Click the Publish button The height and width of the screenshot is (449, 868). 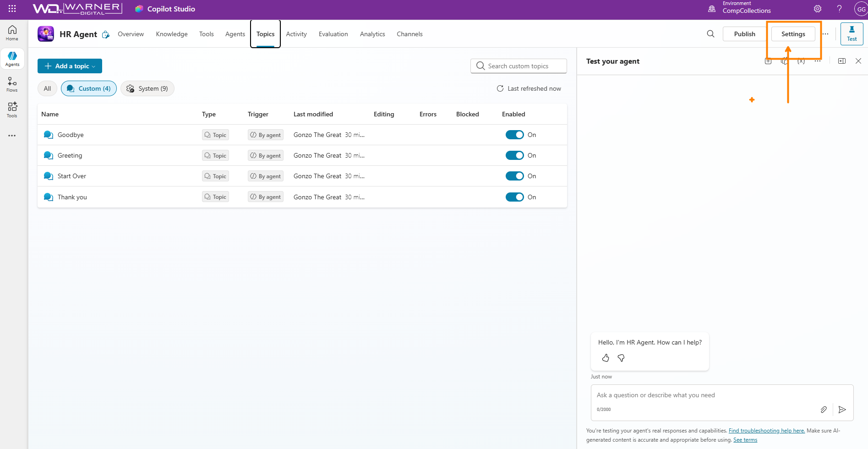coord(744,34)
